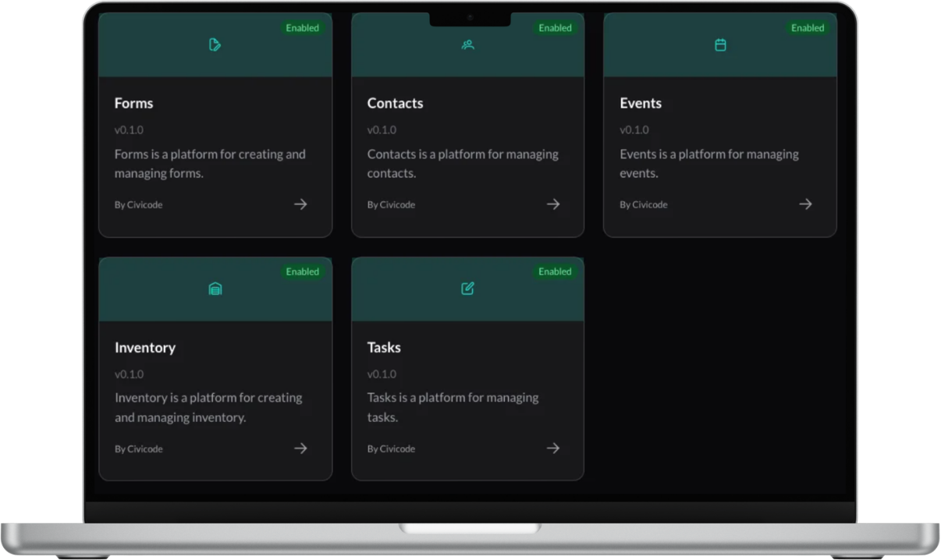Click the Events description text
Screen dimensions: 941x560
click(x=709, y=164)
